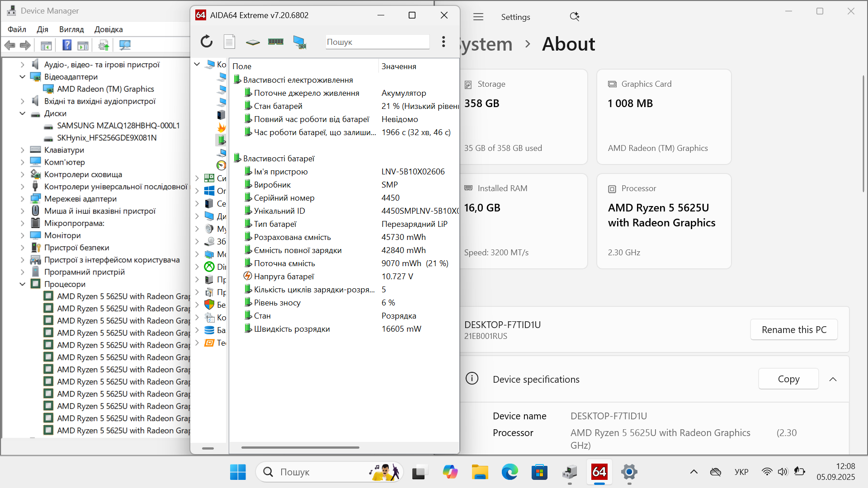The height and width of the screenshot is (488, 868).
Task: Copy the device specifications
Action: coord(788,379)
